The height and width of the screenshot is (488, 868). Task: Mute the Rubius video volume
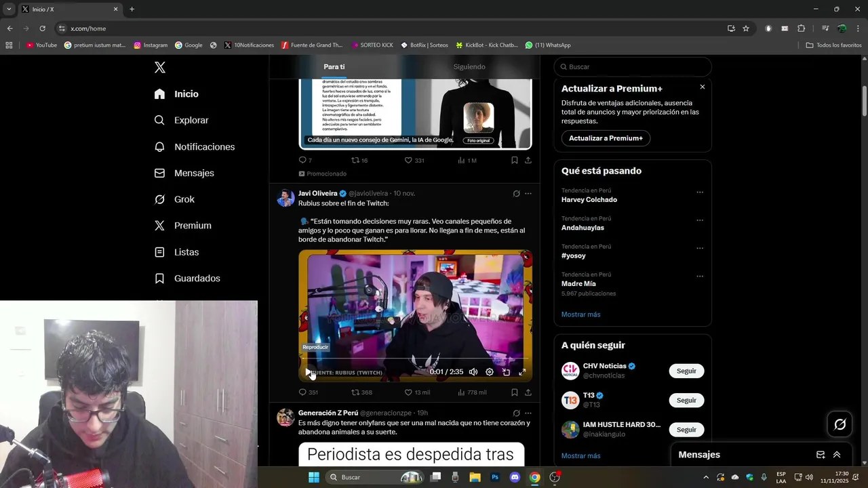tap(473, 372)
